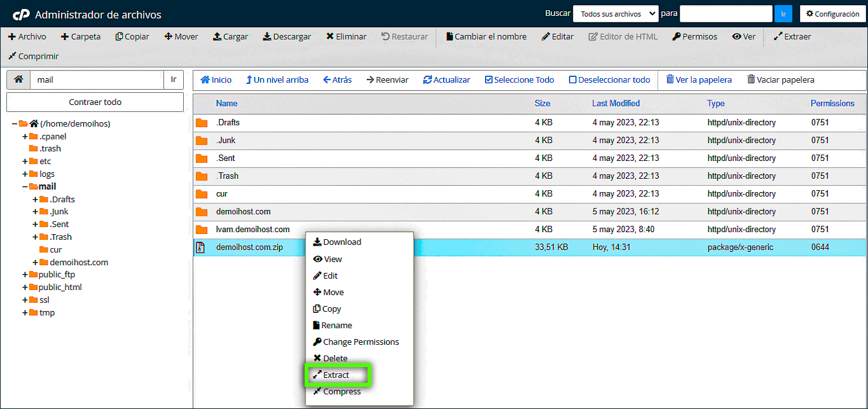Expand the public_html folder in tree

click(25, 288)
